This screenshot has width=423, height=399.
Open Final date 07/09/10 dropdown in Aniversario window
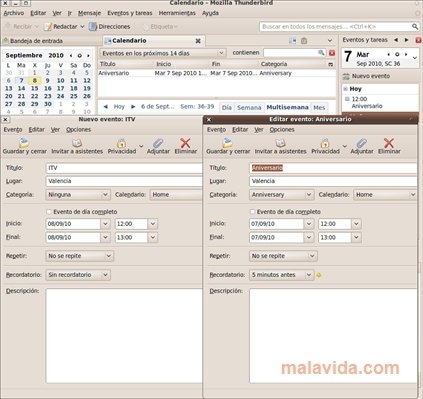[309, 237]
